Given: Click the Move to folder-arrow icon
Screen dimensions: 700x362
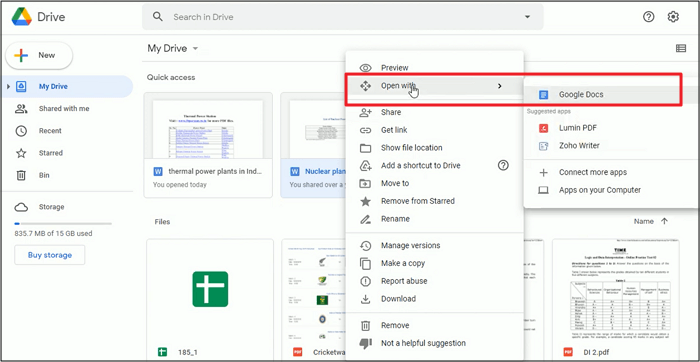Looking at the screenshot, I should click(x=366, y=183).
